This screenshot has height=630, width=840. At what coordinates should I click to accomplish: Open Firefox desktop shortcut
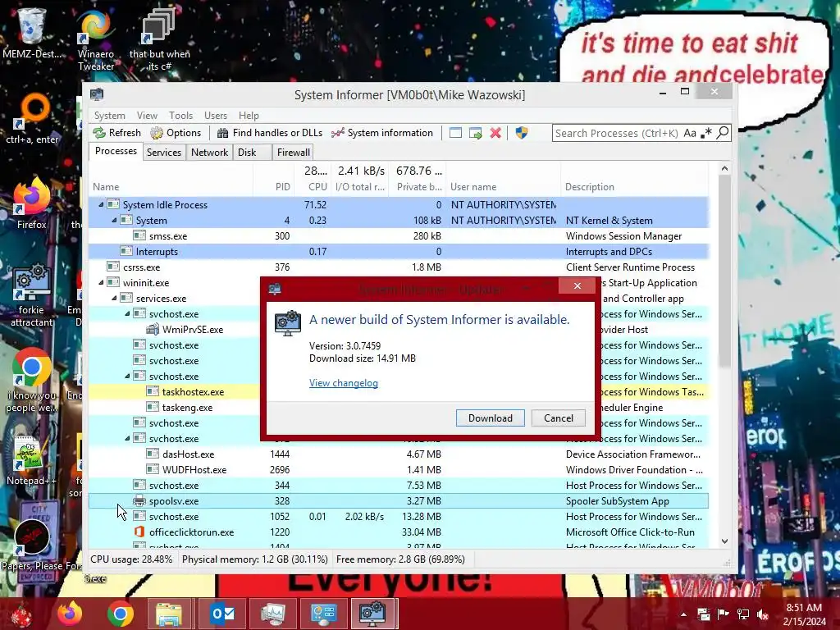pos(31,204)
